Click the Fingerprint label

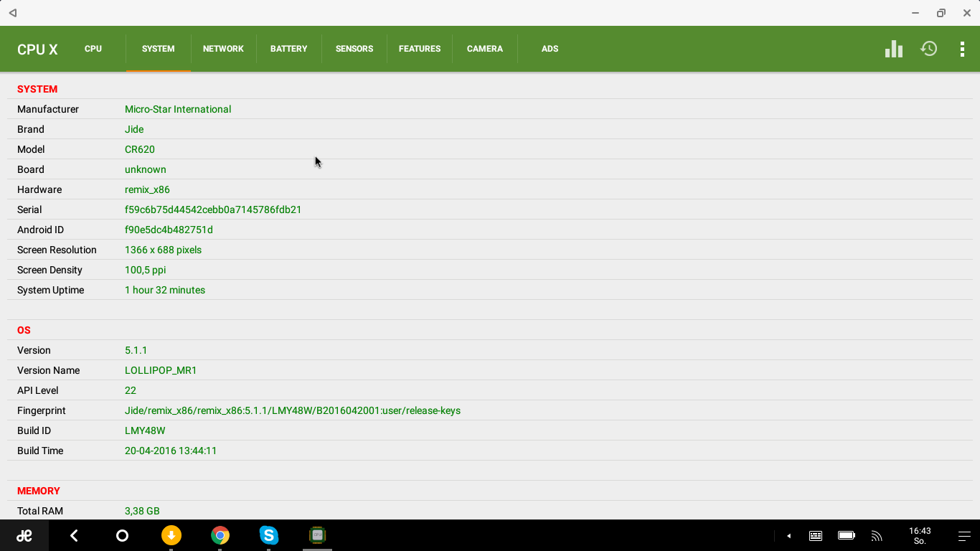tap(42, 410)
